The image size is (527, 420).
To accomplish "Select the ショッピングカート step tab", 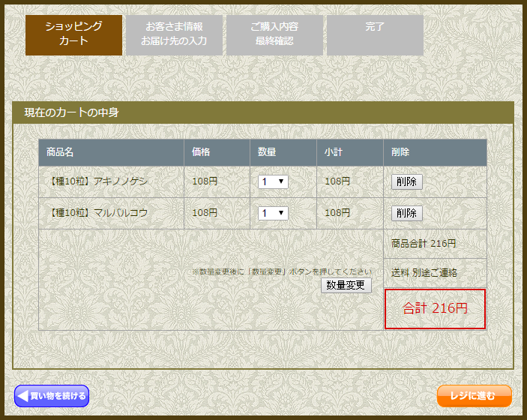I will 73,35.
